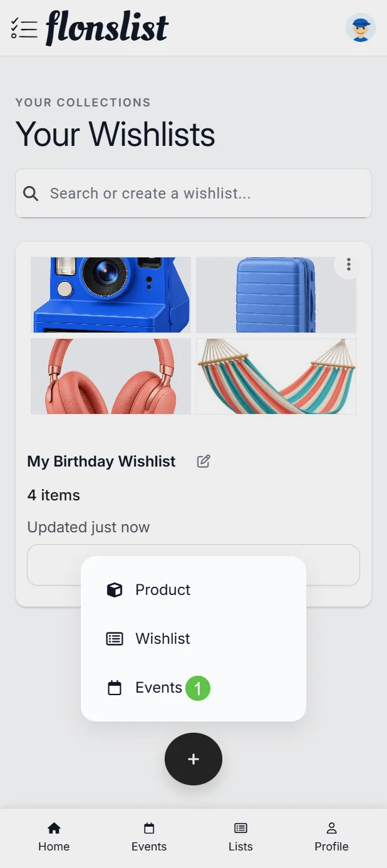Go to the Home bottom tab

click(54, 837)
